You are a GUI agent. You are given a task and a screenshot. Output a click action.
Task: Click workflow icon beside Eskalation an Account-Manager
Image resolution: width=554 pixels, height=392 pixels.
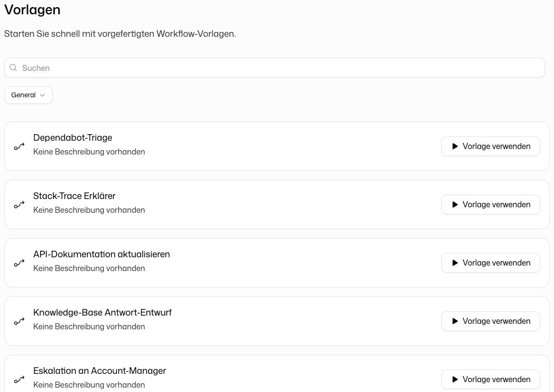pyautogui.click(x=19, y=379)
